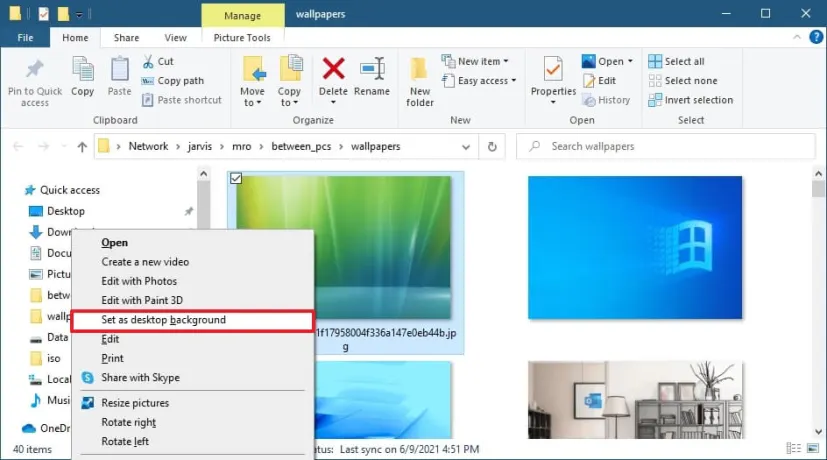Screen dimensions: 827x460
Task: Click the navigation pane scroll up arrow
Action: (x=204, y=174)
